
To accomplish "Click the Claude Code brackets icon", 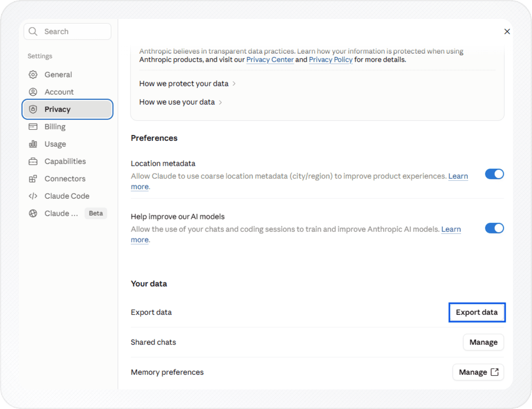I will tap(33, 196).
